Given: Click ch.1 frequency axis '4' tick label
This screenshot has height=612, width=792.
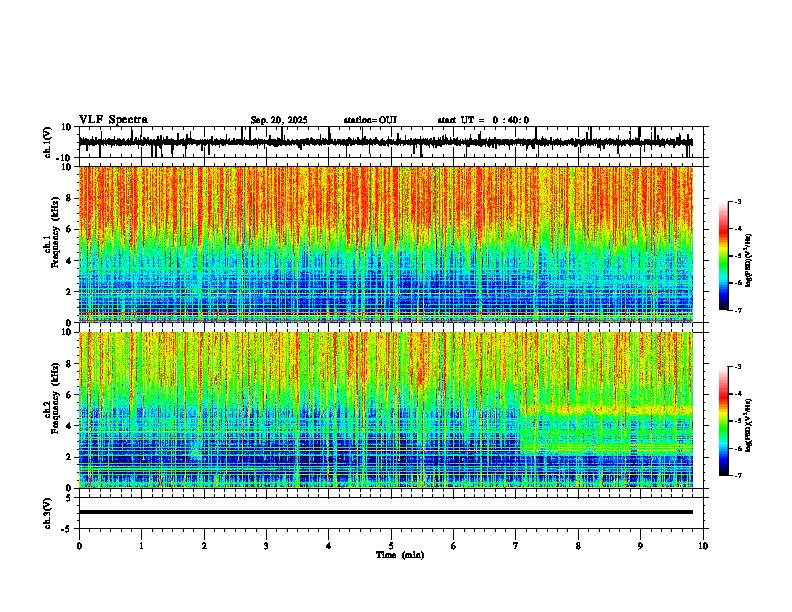Looking at the screenshot, I should (70, 261).
